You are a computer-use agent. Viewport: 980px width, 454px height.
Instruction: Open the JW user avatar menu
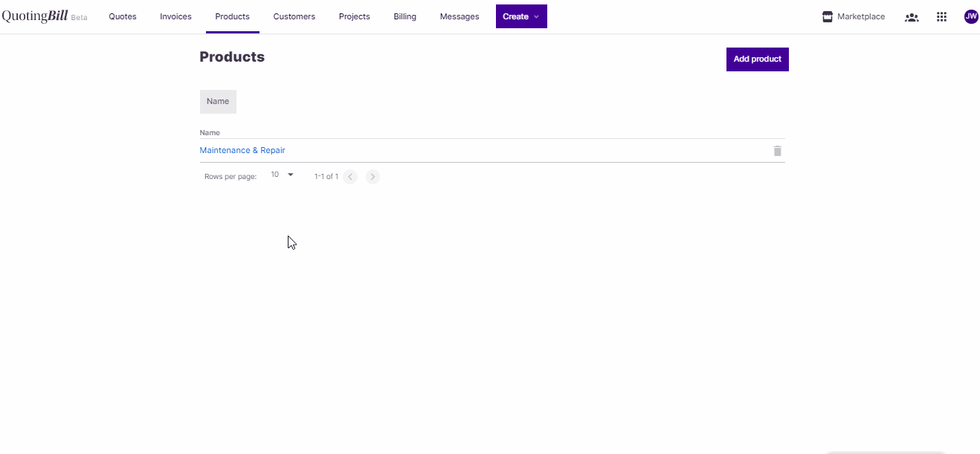[x=971, y=16]
